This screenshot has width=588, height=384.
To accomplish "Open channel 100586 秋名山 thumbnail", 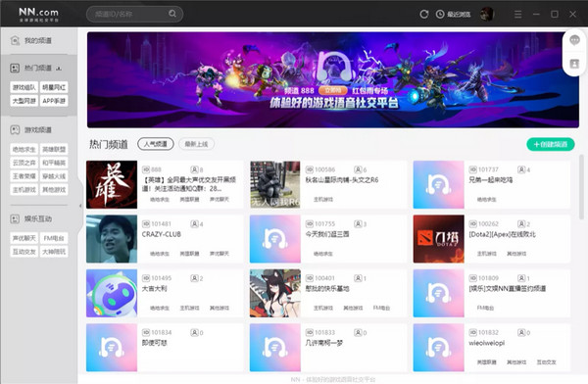I will pos(275,184).
